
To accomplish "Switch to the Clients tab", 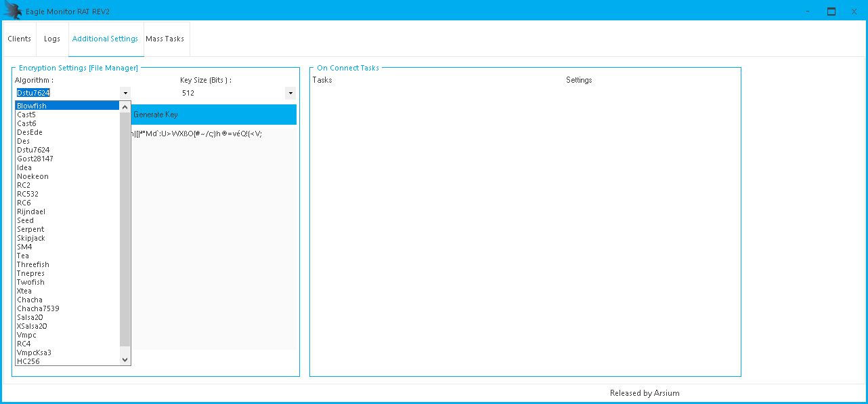I will pyautogui.click(x=19, y=39).
